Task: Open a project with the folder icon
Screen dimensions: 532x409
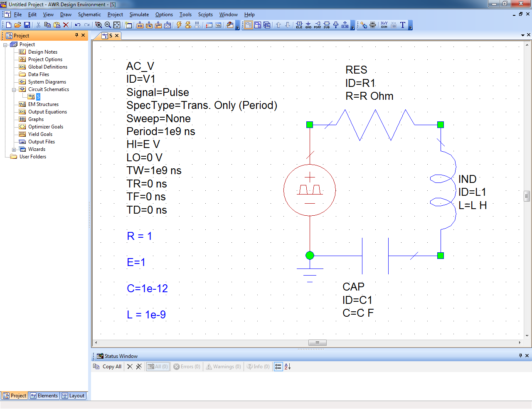Action: pyautogui.click(x=18, y=25)
